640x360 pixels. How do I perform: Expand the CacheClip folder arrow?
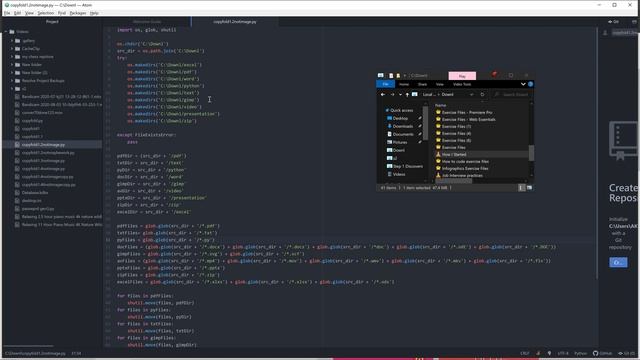[x=12, y=49]
